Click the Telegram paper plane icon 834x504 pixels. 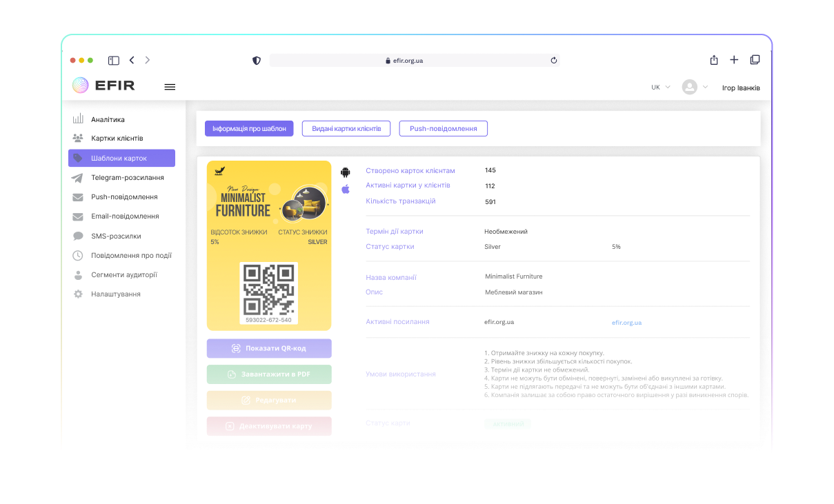(78, 177)
